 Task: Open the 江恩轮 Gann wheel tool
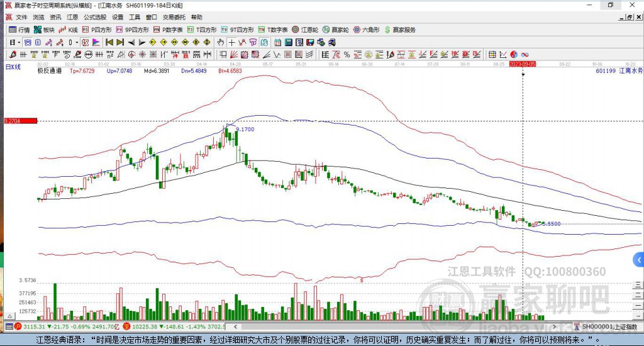tap(305, 30)
